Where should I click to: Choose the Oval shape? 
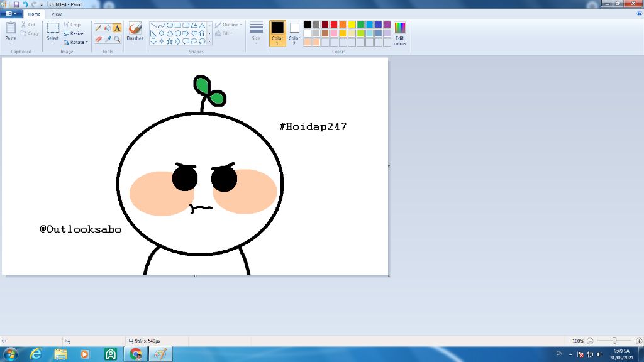coord(170,25)
